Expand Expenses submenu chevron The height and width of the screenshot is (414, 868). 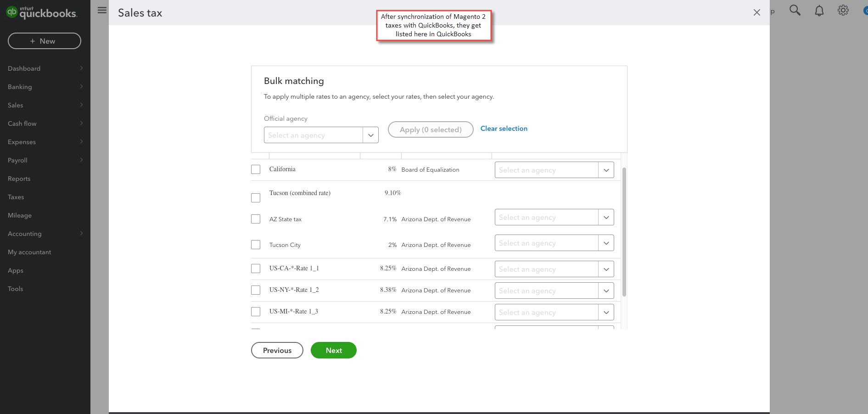81,141
